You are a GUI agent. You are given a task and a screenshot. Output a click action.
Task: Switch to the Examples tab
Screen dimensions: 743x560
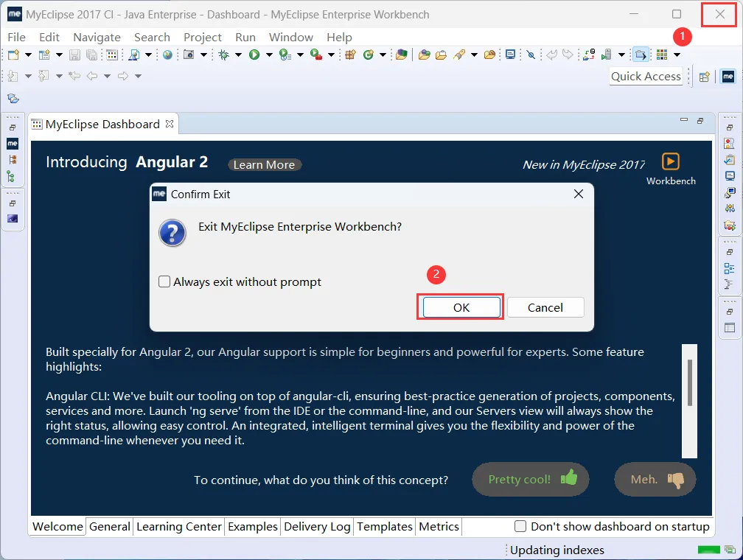[x=253, y=526]
